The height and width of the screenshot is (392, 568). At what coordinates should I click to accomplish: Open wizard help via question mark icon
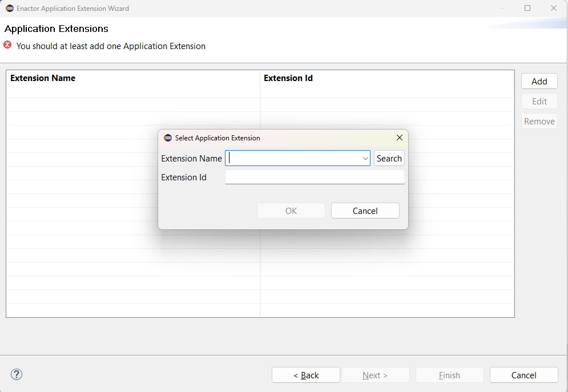pyautogui.click(x=17, y=374)
